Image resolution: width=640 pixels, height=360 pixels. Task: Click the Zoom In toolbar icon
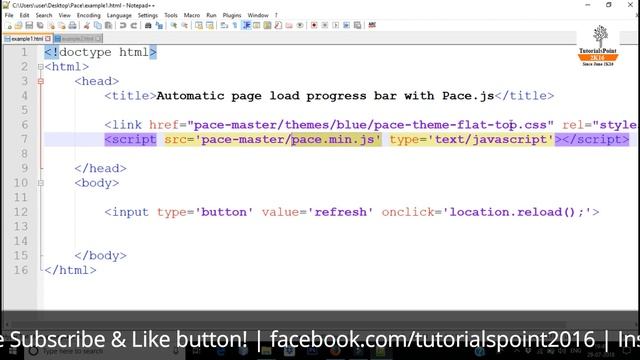click(173, 25)
